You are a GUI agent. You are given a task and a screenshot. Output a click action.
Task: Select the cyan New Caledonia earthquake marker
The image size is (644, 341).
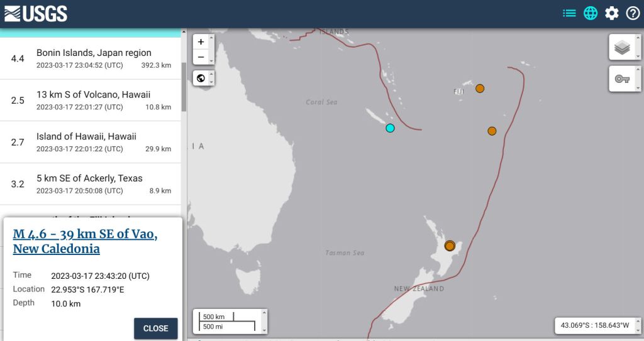[x=390, y=128]
